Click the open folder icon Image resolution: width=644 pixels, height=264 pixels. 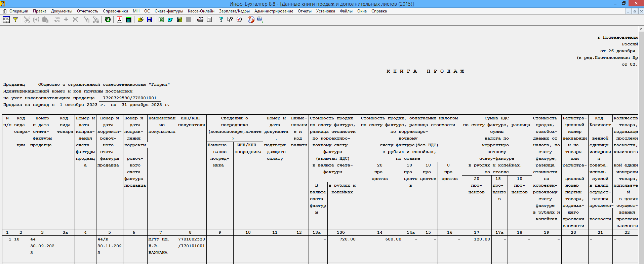140,20
